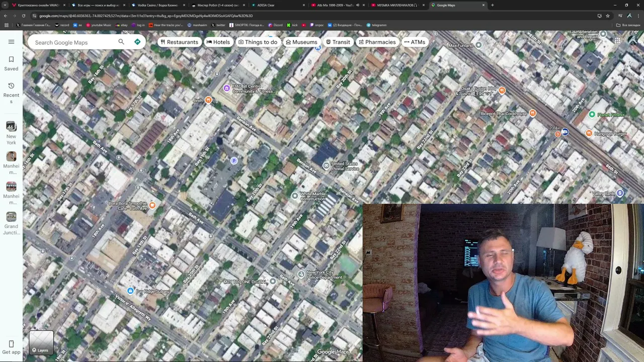Open the youtube Music bookmark

(99, 25)
